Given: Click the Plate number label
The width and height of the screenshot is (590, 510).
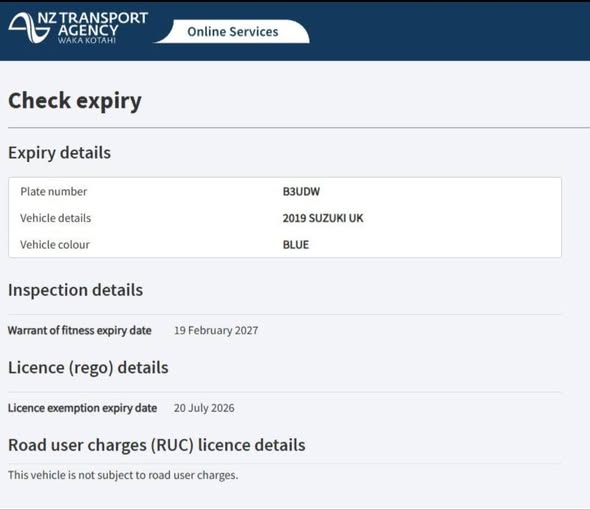Looking at the screenshot, I should click(x=54, y=192).
